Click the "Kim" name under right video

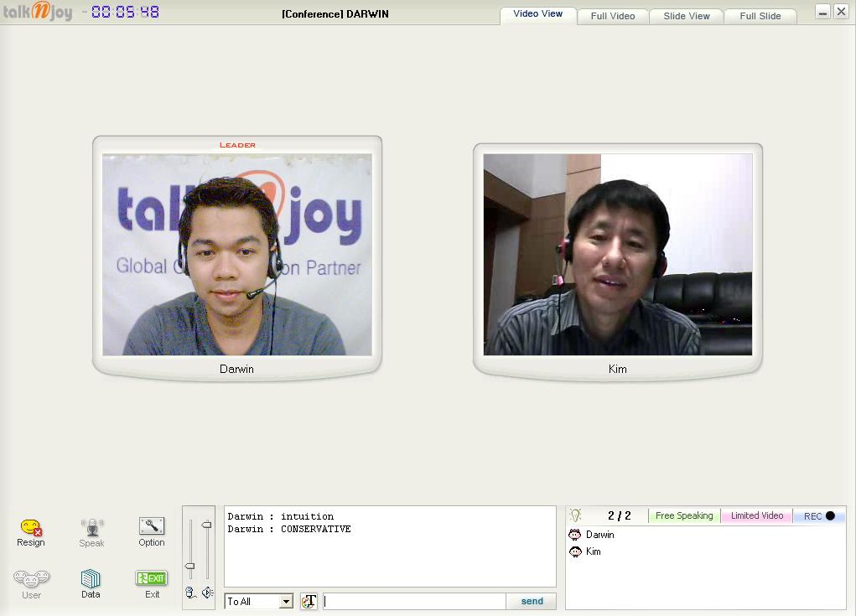[617, 369]
